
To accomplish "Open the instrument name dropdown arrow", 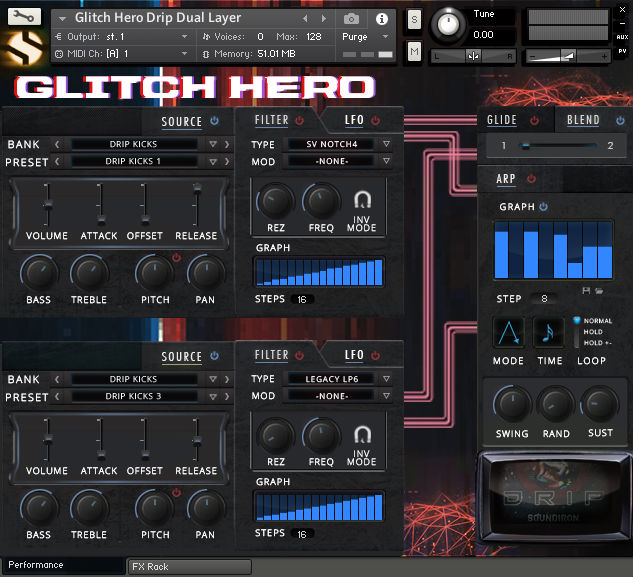I will (62, 19).
